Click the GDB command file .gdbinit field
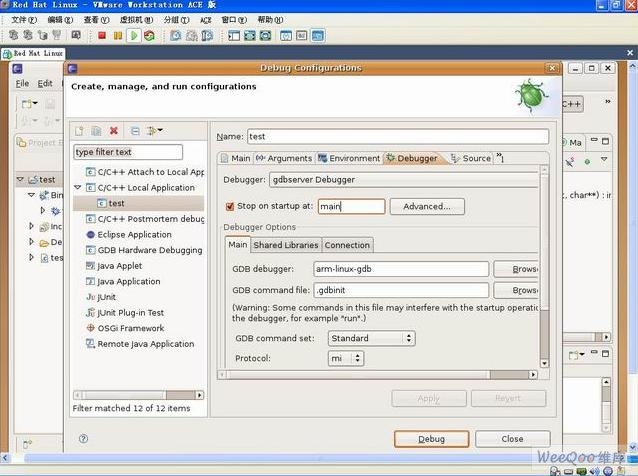 click(401, 290)
